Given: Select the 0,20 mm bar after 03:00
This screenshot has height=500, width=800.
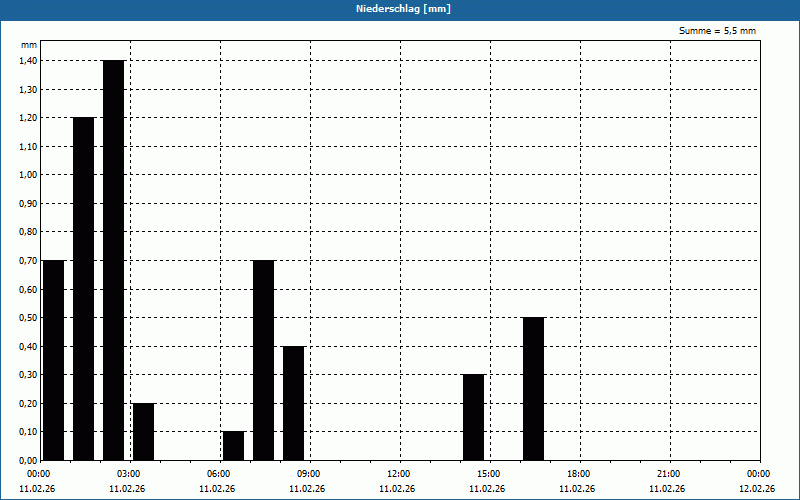Looking at the screenshot, I should [143, 432].
